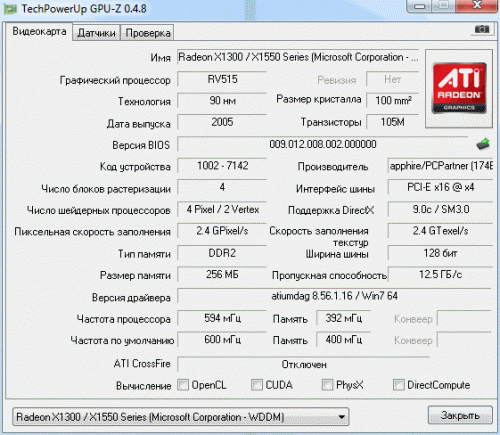Click the Производитель apphire/PCPartner field

point(440,166)
